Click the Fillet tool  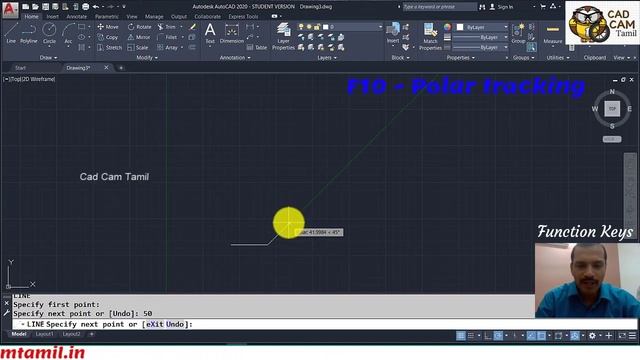[167, 37]
